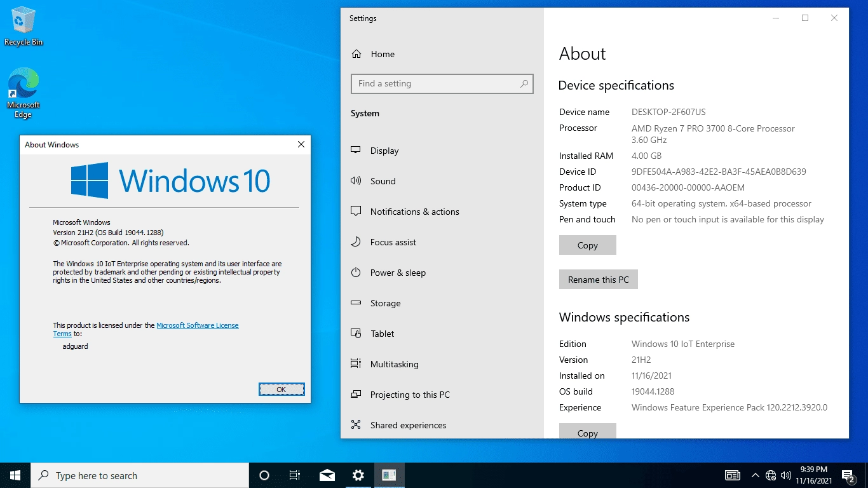868x488 pixels.
Task: Click licensee name adguard in About Windows
Action: (x=76, y=346)
